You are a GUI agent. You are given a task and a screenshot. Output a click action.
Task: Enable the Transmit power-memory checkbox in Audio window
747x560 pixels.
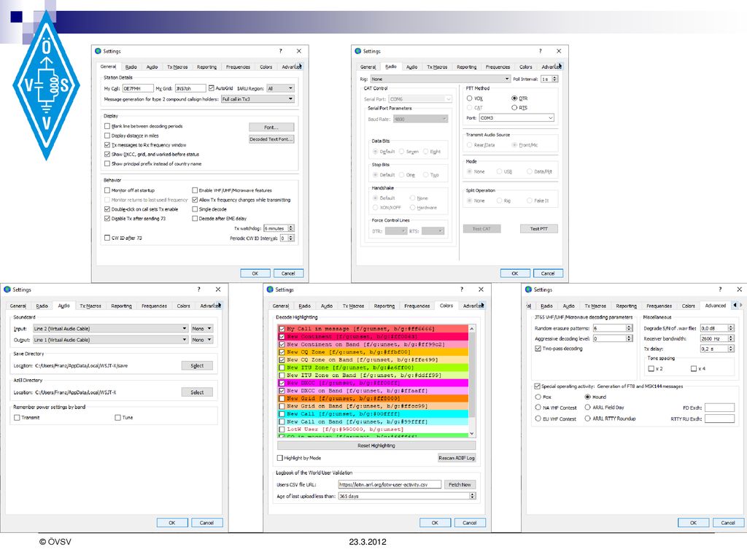18,418
